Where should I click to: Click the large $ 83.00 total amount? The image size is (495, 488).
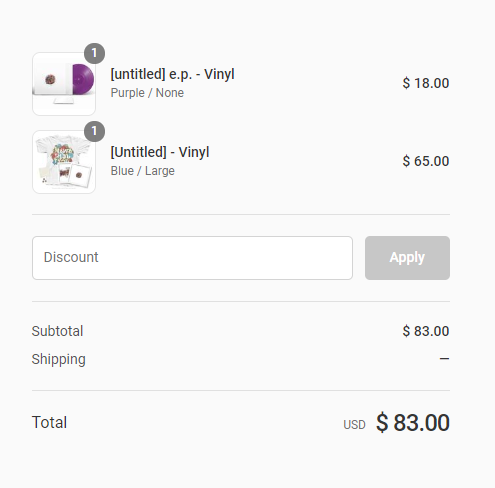pyautogui.click(x=413, y=422)
